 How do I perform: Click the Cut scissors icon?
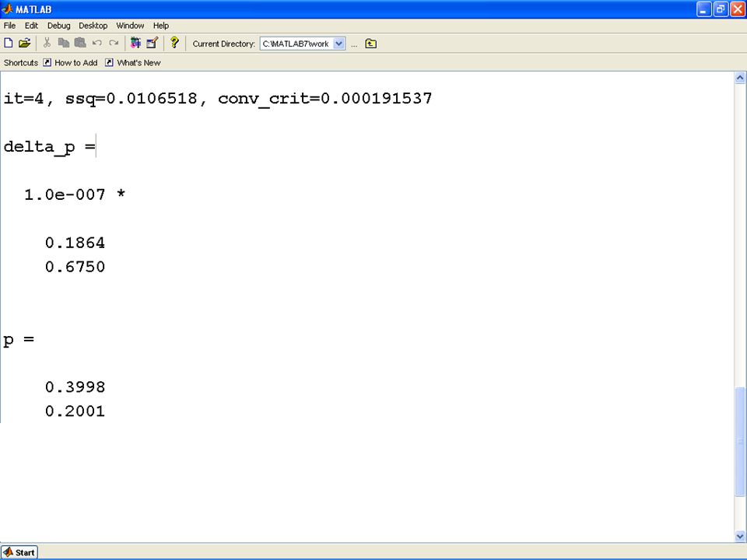[47, 44]
